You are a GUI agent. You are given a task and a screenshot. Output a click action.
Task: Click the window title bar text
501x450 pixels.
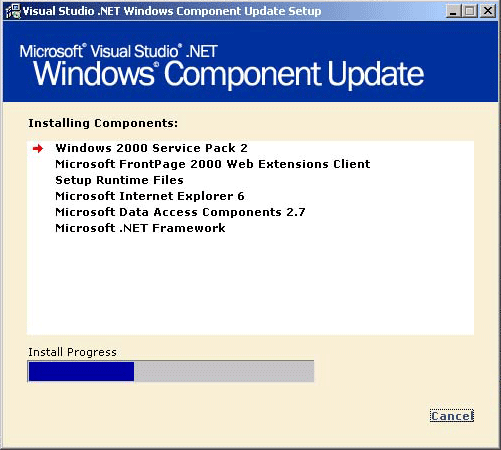click(x=172, y=11)
